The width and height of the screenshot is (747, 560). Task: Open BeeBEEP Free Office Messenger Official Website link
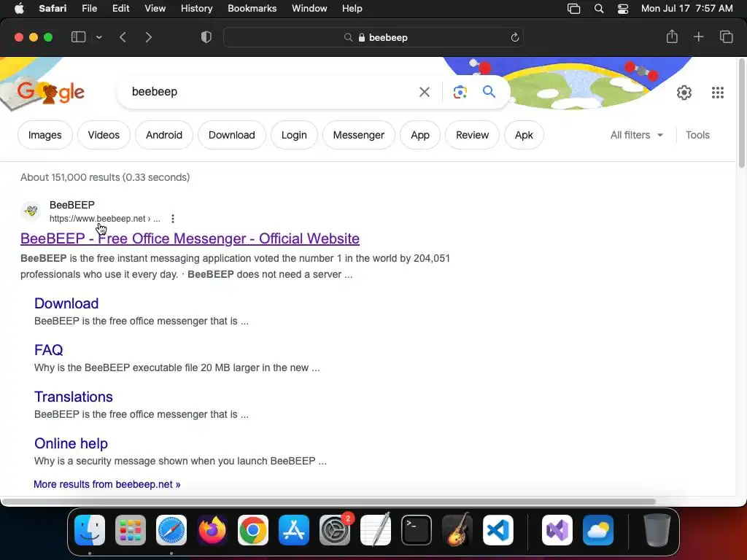190,238
